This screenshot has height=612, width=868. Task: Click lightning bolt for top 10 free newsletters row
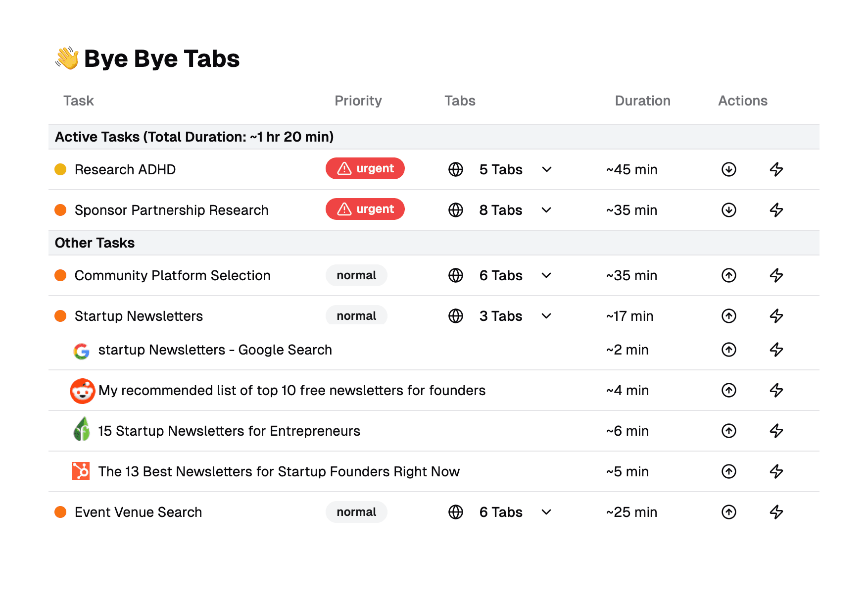776,390
